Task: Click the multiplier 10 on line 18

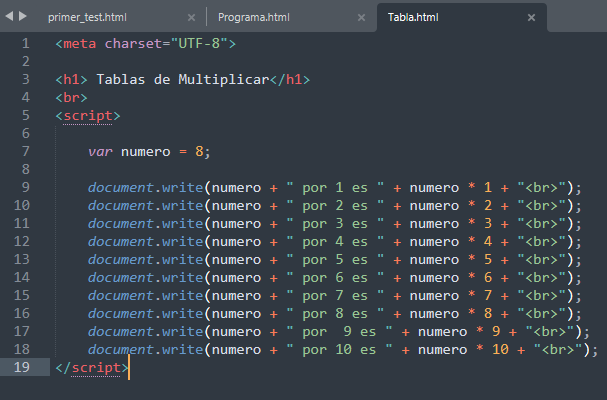Action: click(x=500, y=349)
